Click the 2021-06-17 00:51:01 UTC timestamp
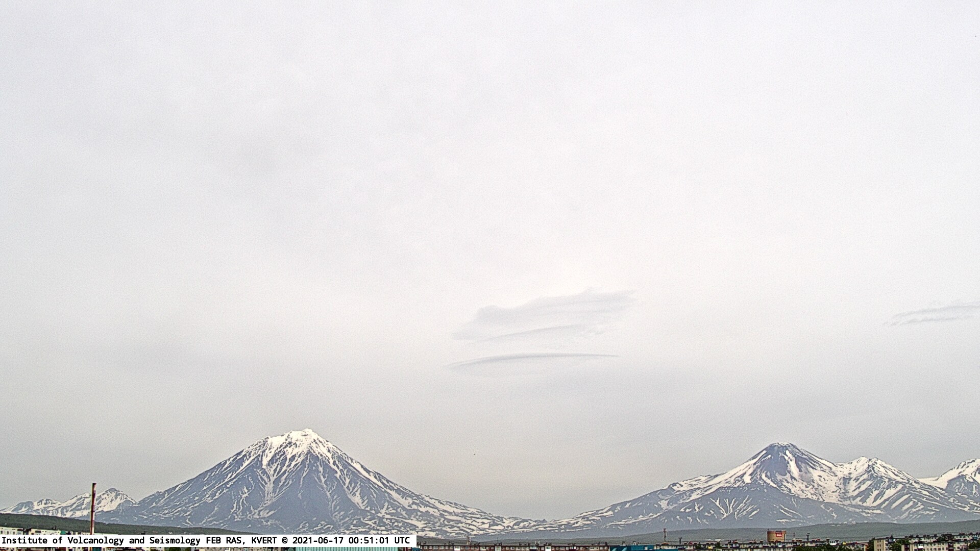Image resolution: width=980 pixels, height=551 pixels. [x=350, y=540]
